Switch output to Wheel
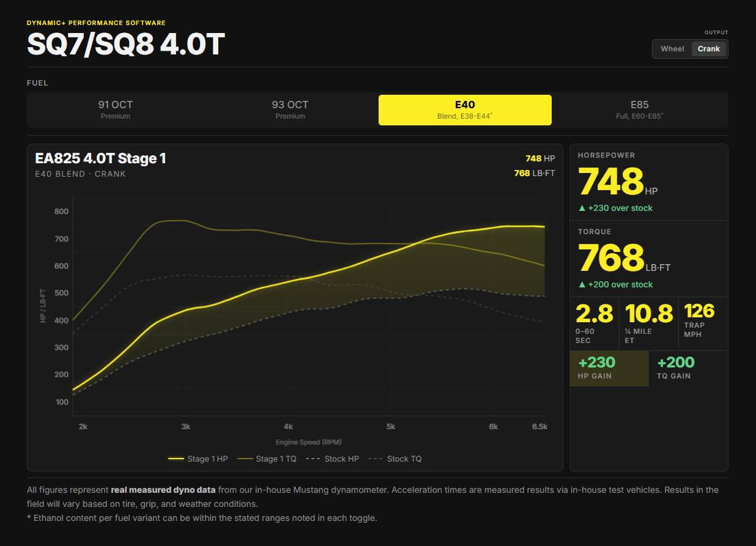Image resolution: width=756 pixels, height=546 pixels. 672,49
